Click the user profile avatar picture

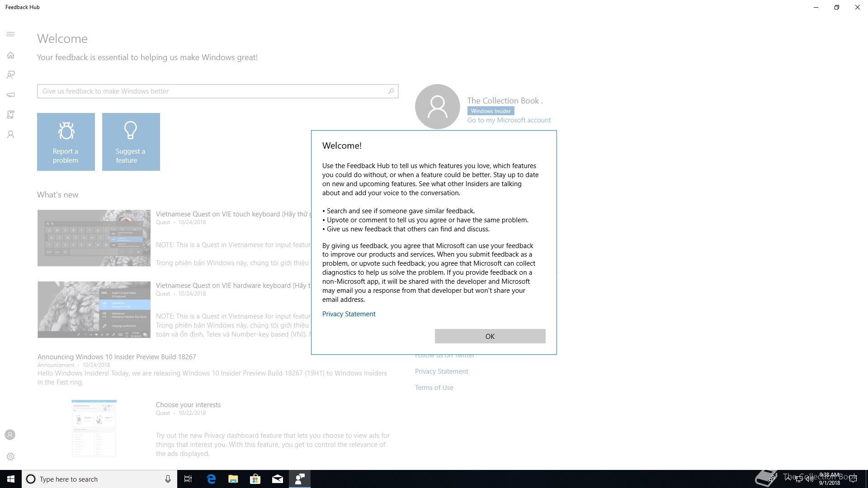point(438,107)
